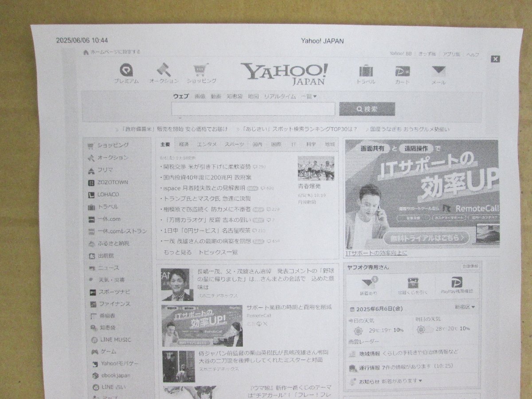The height and width of the screenshot is (399, 532).
Task: Switch search to 地図 tab
Action: (x=253, y=96)
